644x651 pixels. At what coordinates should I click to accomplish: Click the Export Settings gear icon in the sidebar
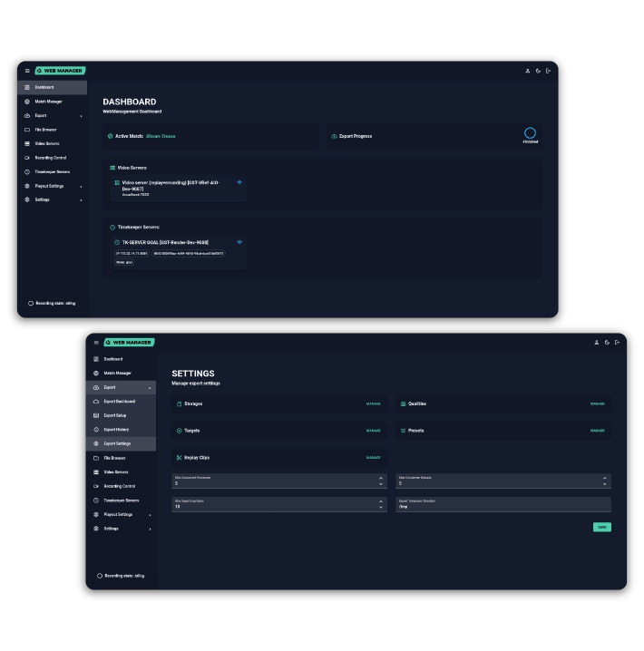pos(96,444)
